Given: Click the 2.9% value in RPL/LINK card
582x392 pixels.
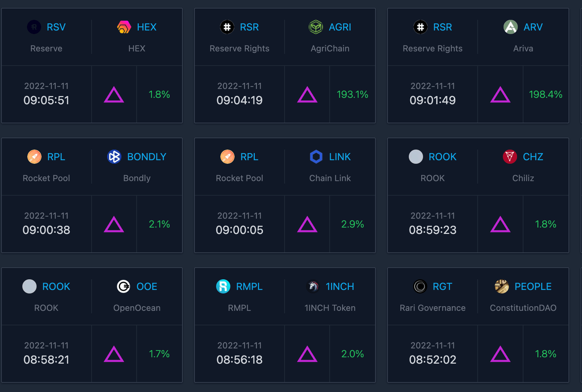Looking at the screenshot, I should pos(352,224).
